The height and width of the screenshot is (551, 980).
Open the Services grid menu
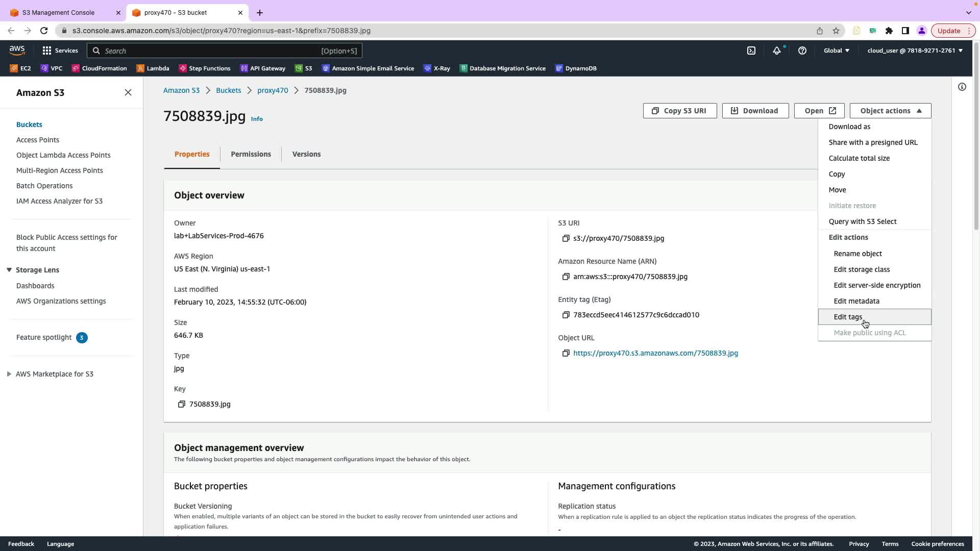[x=47, y=51]
